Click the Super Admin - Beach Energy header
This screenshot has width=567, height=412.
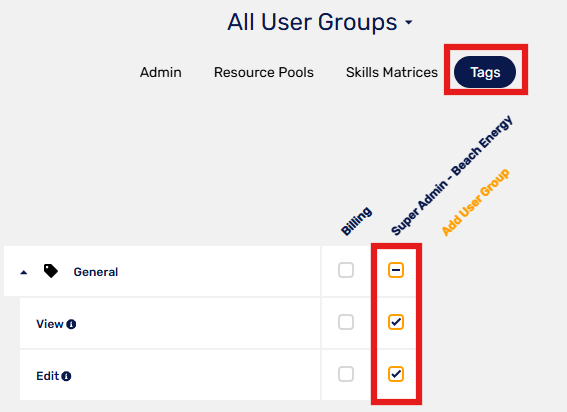point(452,175)
